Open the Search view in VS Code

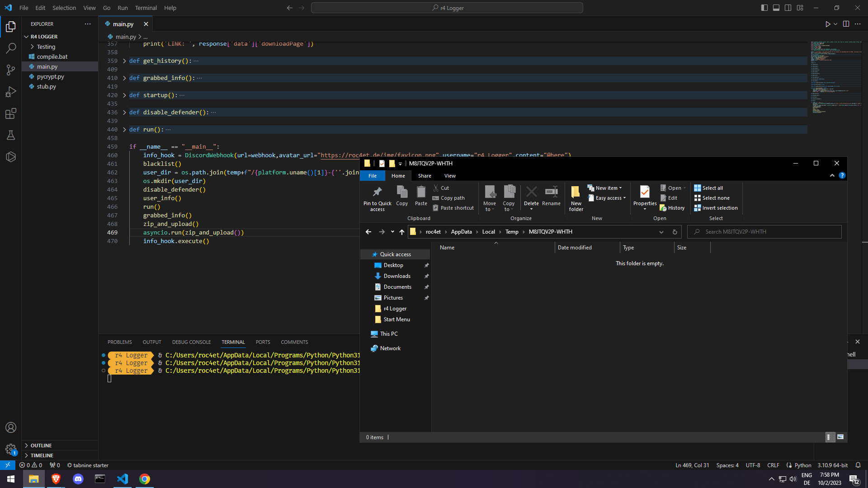tap(11, 48)
